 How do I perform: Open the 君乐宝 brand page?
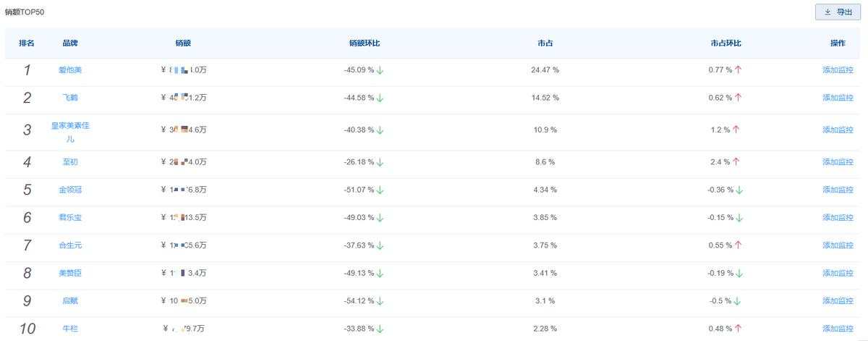coord(70,217)
